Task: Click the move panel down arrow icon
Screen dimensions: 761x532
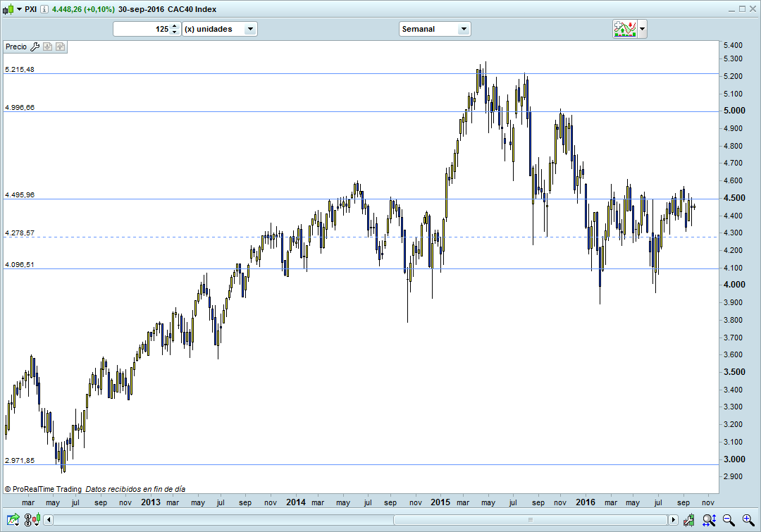Action: click(x=47, y=47)
